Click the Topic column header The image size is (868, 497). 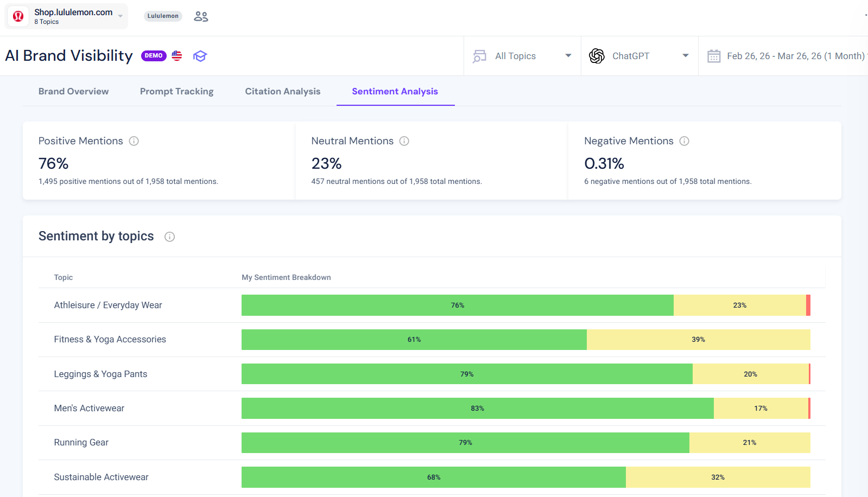tap(64, 277)
